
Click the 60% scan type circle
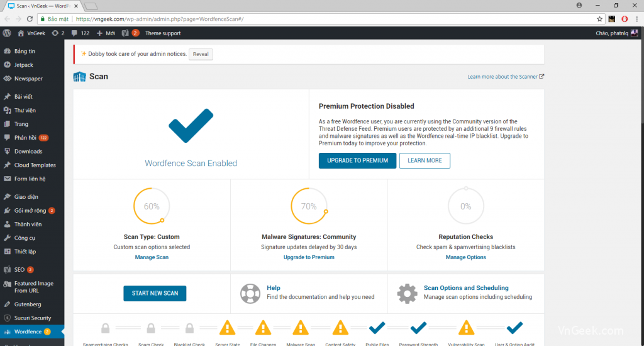coord(152,206)
